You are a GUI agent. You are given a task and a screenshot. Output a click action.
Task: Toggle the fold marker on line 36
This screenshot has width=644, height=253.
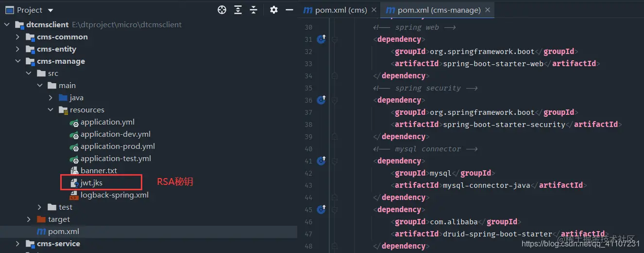[334, 100]
